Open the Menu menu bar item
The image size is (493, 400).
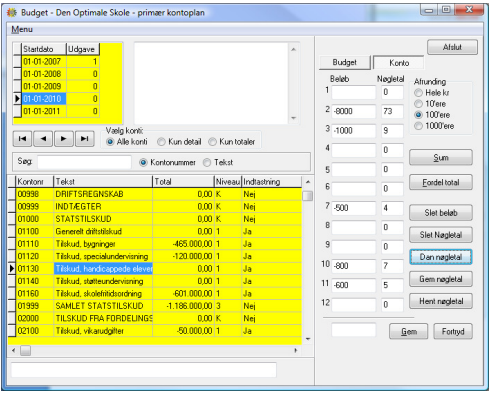point(22,29)
